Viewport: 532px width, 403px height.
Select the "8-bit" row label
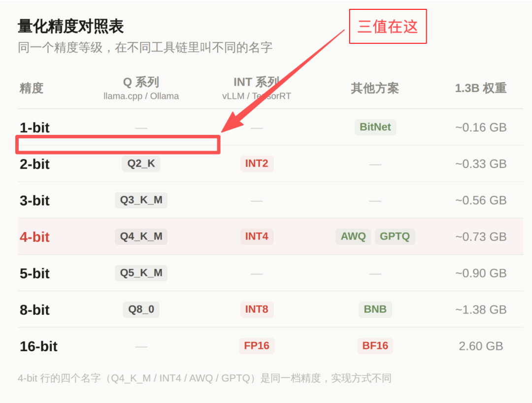pyautogui.click(x=34, y=310)
